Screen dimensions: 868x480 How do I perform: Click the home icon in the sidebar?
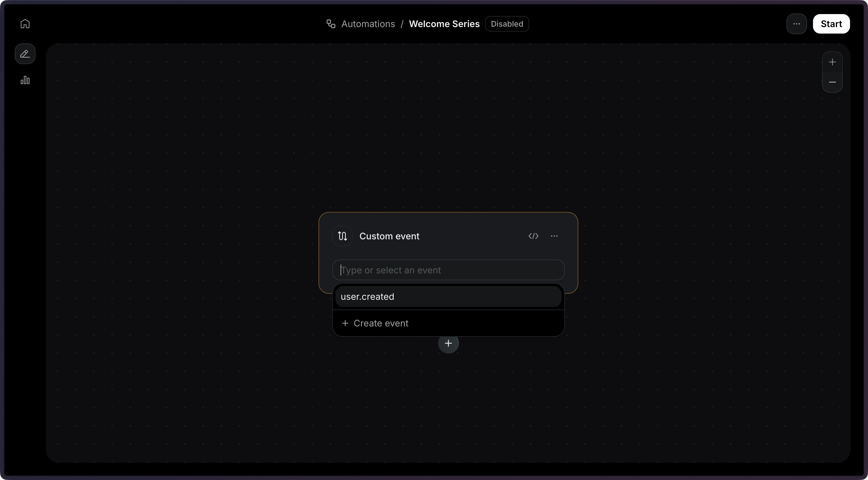click(25, 24)
